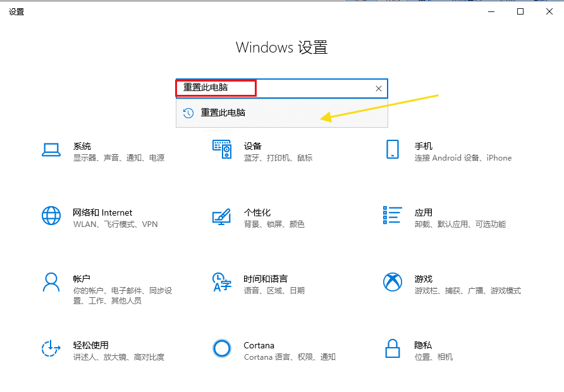
Task: Click the 位置、相机 description
Action: tap(433, 357)
